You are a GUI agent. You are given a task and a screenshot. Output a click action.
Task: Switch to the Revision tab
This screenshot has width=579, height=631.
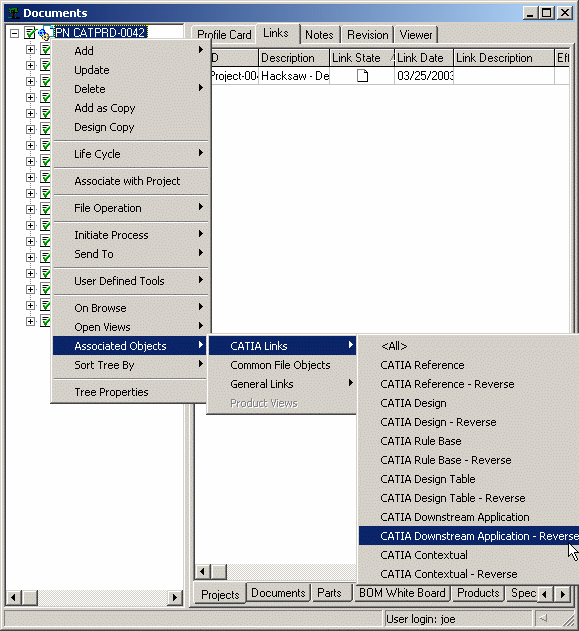368,35
